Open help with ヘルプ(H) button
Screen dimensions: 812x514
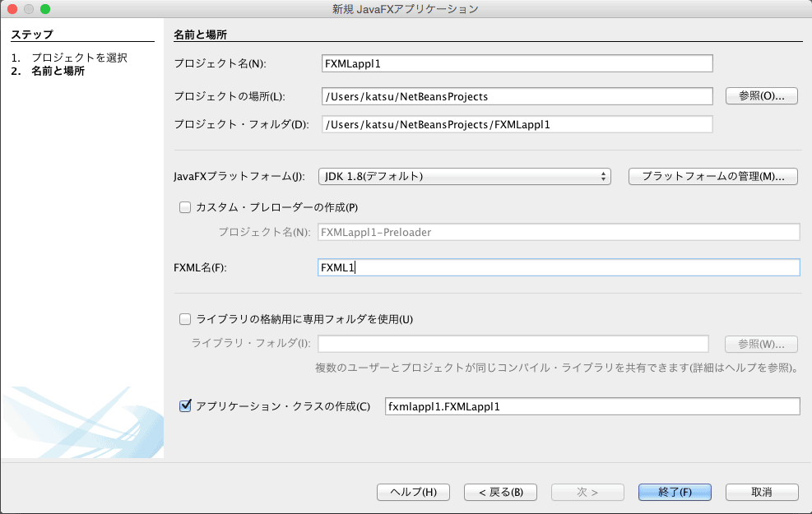point(413,492)
